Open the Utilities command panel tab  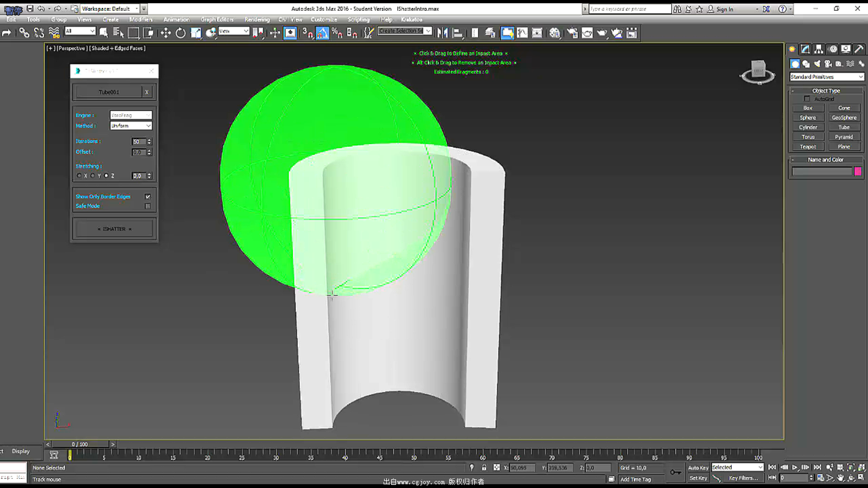point(859,49)
